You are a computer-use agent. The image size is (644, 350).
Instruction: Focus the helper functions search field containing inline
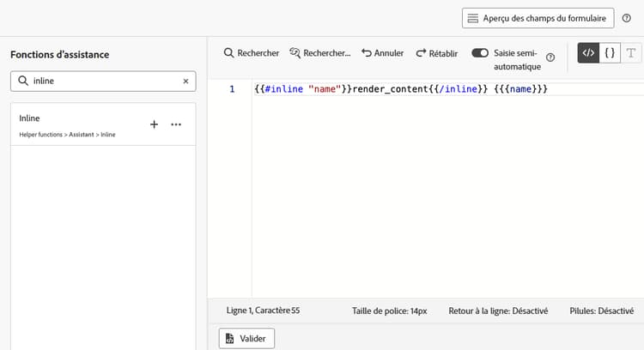pos(103,81)
